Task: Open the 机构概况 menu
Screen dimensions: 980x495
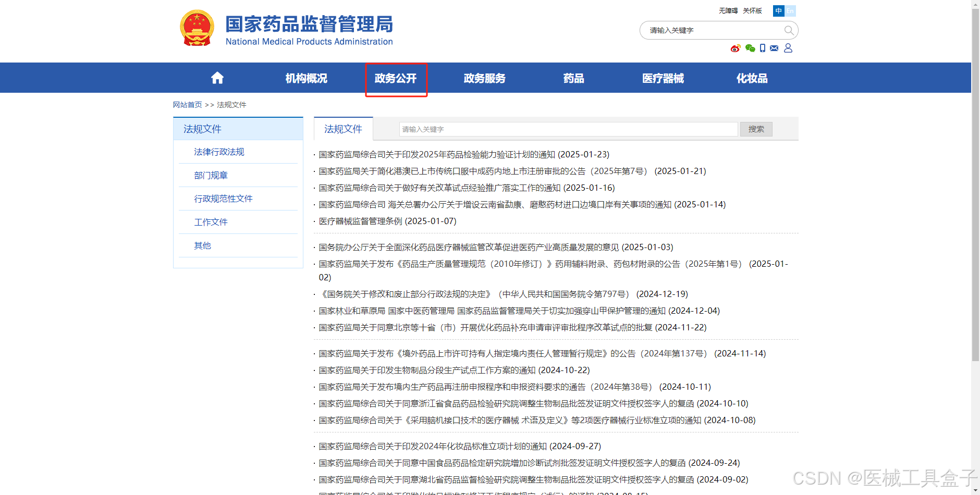Action: (x=307, y=78)
